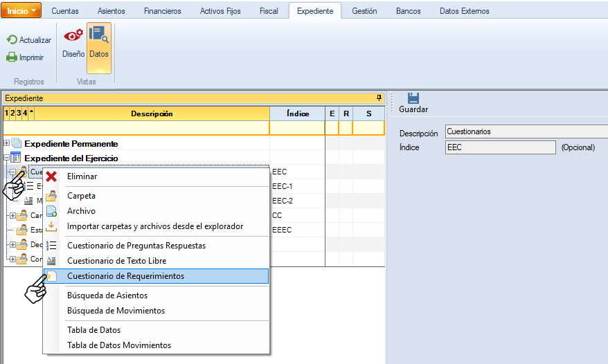Choose Carpeta from context menu

click(x=81, y=196)
